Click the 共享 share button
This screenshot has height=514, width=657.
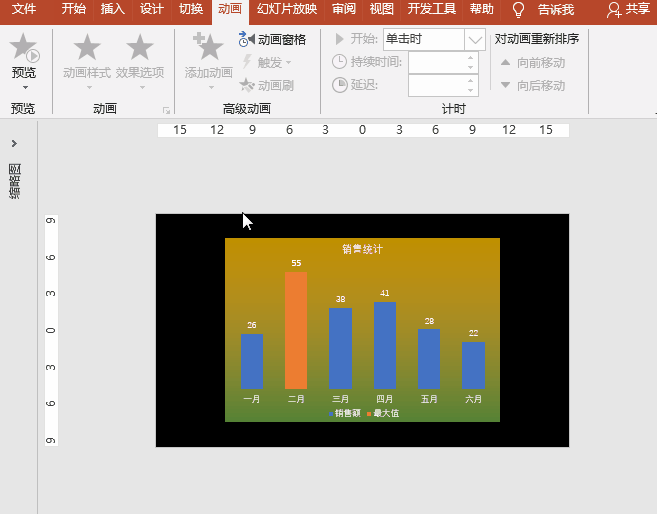628,10
